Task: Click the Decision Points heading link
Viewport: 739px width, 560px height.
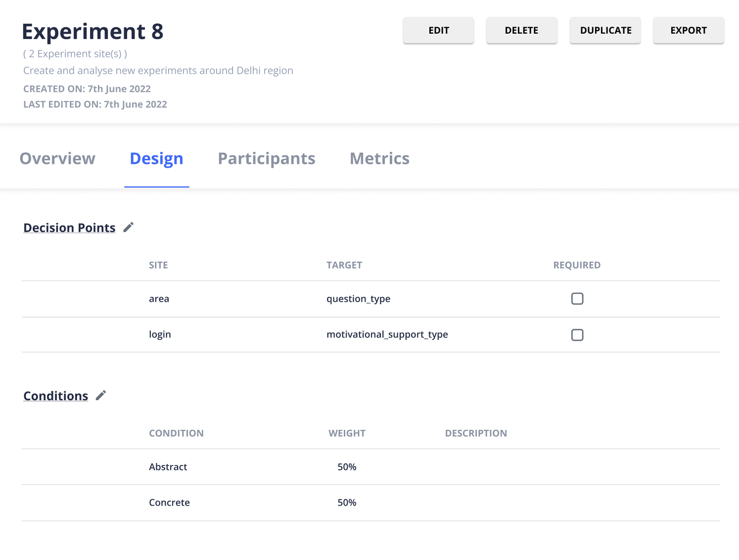Action: tap(69, 227)
